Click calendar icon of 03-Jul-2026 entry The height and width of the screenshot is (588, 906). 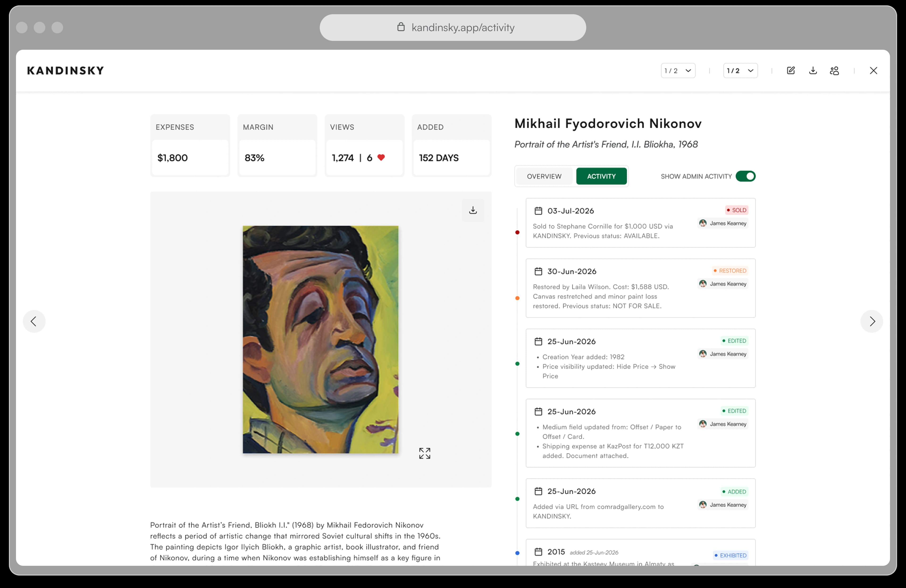(538, 210)
